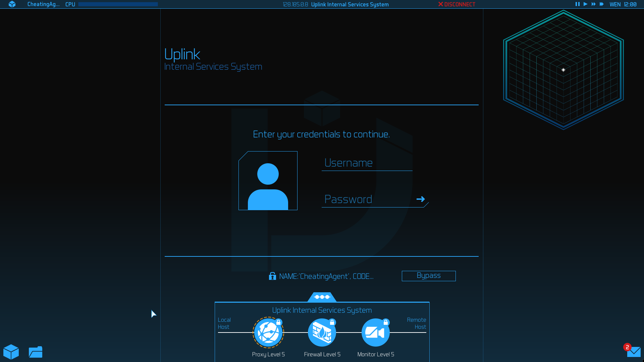
Task: Click the hexagonal world map grid
Action: point(563,70)
